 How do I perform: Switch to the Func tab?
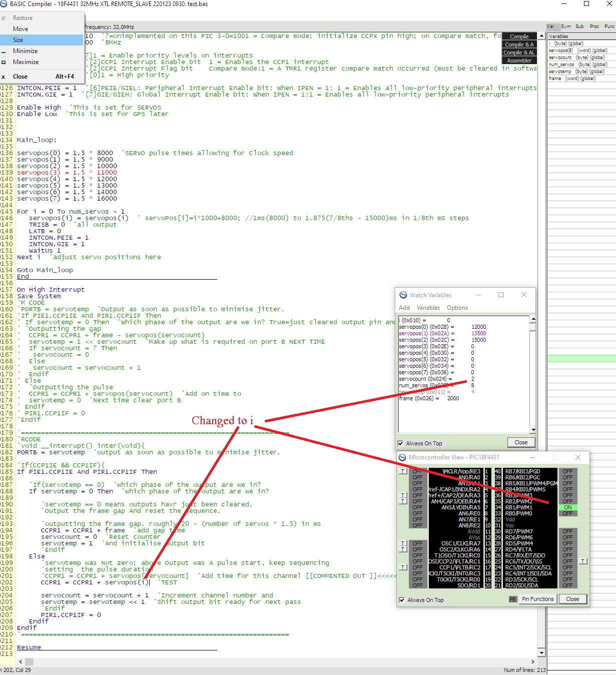609,27
